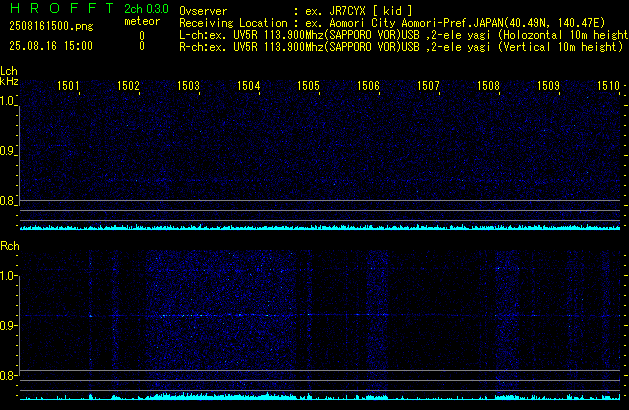This screenshot has width=629, height=410.
Task: Click the Ovserver JR7CYX line
Action: click(296, 11)
